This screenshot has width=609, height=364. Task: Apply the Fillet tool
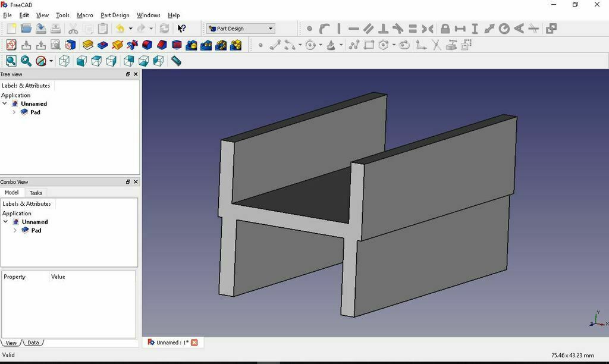click(148, 45)
